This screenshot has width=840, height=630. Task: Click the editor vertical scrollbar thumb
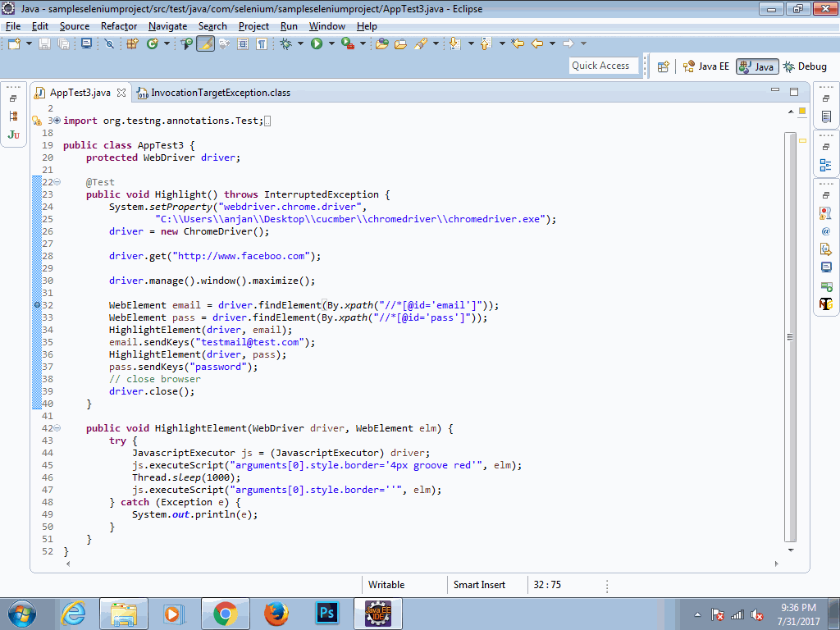[x=790, y=337]
